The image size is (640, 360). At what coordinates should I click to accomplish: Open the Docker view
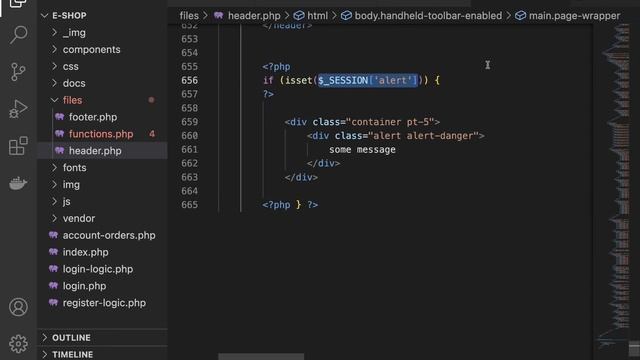point(18,183)
